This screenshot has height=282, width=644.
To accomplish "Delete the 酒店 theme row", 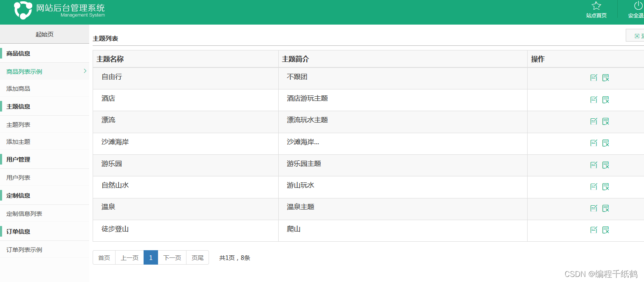I will click(x=606, y=100).
